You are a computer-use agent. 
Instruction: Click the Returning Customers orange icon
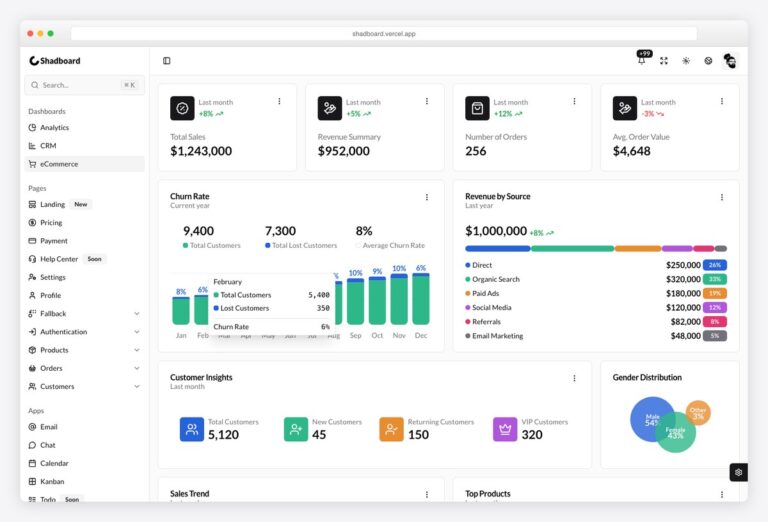point(391,429)
